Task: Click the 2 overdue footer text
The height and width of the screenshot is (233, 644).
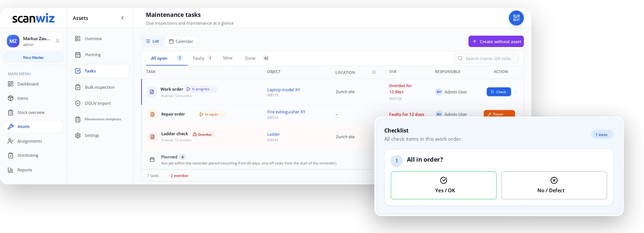Action: (x=178, y=176)
